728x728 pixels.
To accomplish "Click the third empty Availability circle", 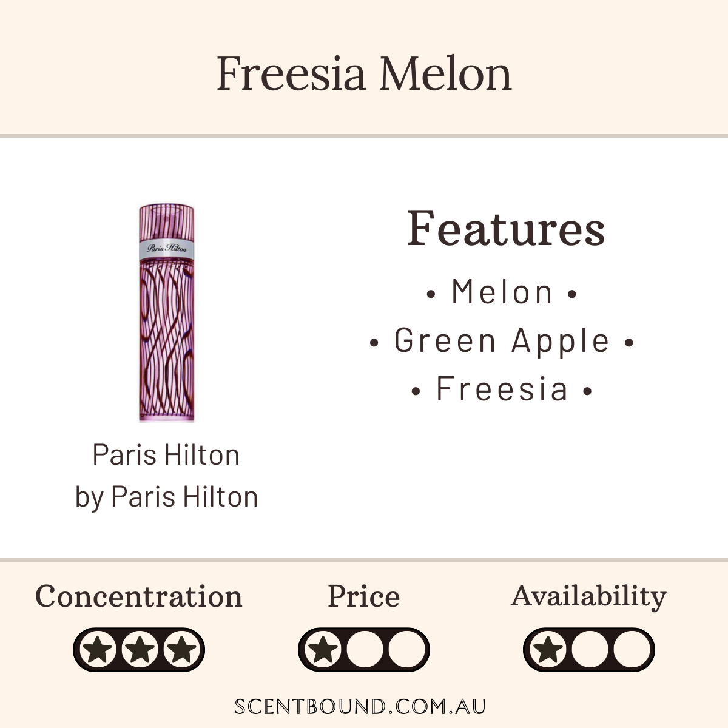I will 631,650.
